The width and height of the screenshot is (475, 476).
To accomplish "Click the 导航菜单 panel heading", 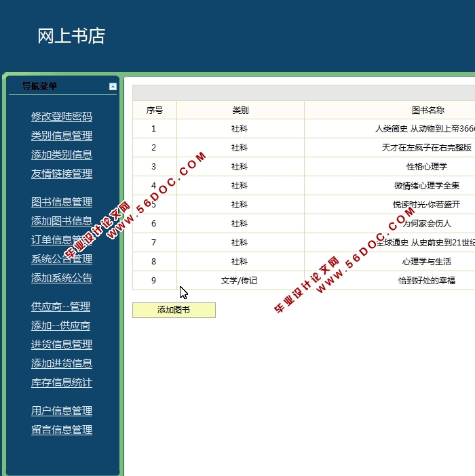I will pyautogui.click(x=39, y=86).
